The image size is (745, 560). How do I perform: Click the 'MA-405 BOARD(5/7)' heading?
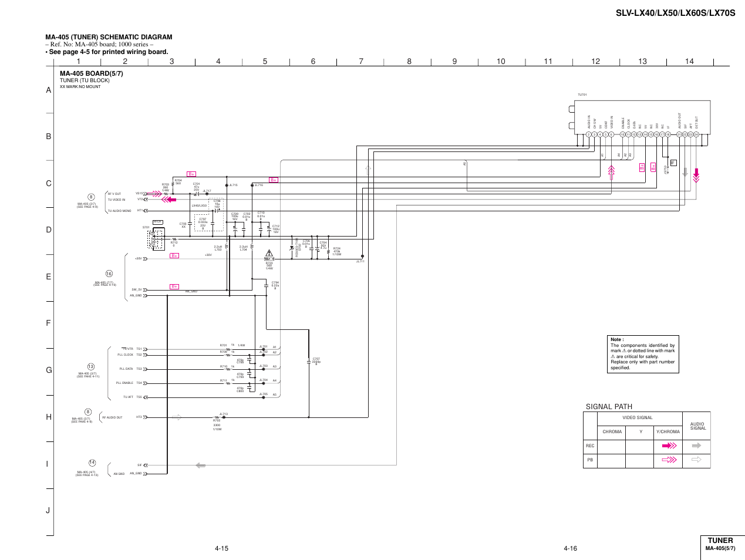tap(92, 73)
